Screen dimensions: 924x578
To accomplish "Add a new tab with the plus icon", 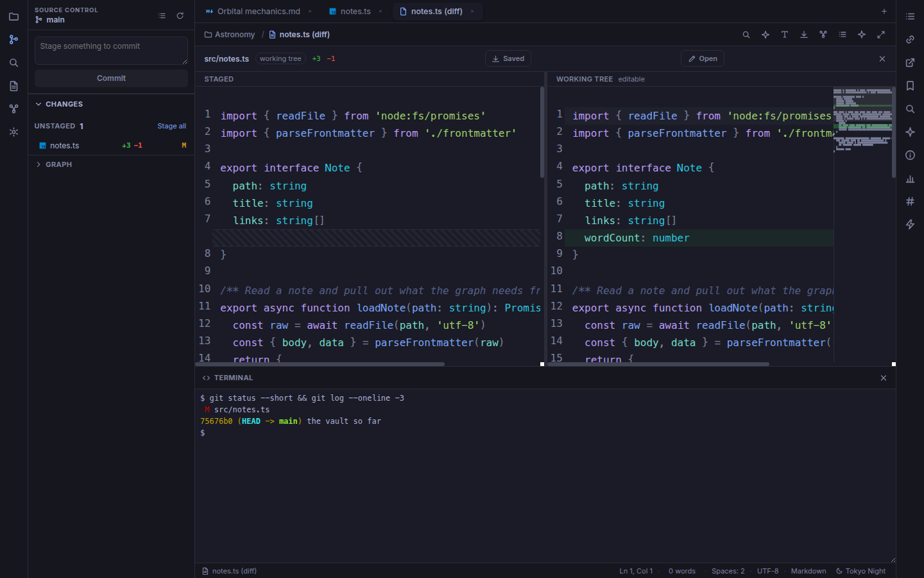I will point(884,12).
